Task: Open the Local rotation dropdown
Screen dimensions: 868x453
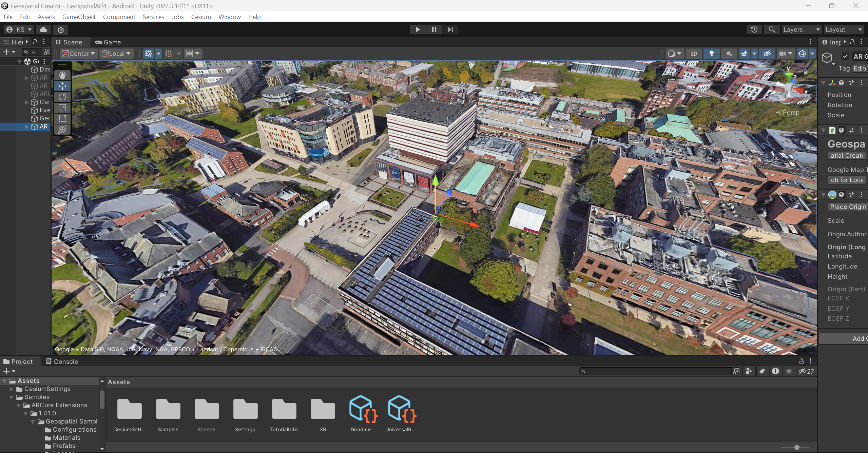Action: pyautogui.click(x=116, y=54)
